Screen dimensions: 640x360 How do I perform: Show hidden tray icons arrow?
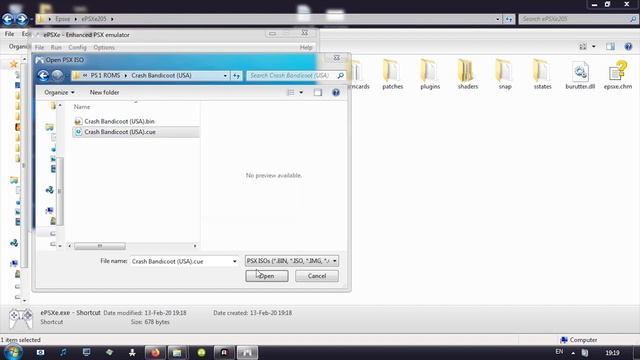tap(573, 353)
